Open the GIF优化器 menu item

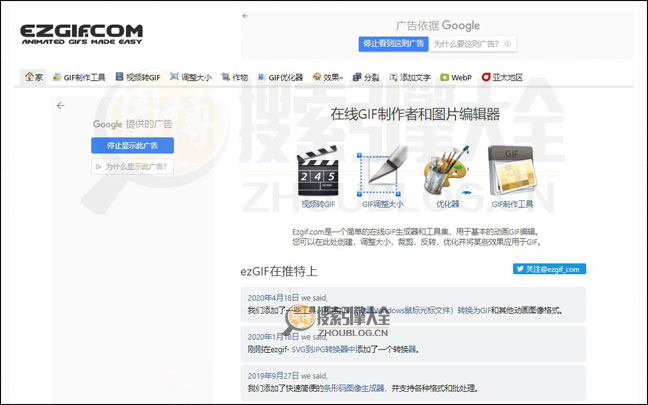click(x=280, y=77)
